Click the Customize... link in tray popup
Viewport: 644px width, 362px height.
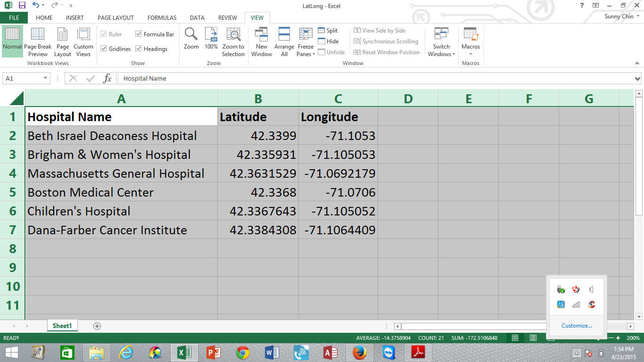(577, 326)
